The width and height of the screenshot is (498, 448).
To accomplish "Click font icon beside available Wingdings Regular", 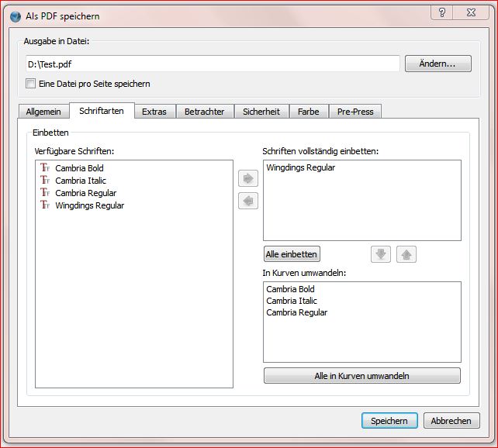I will [45, 205].
